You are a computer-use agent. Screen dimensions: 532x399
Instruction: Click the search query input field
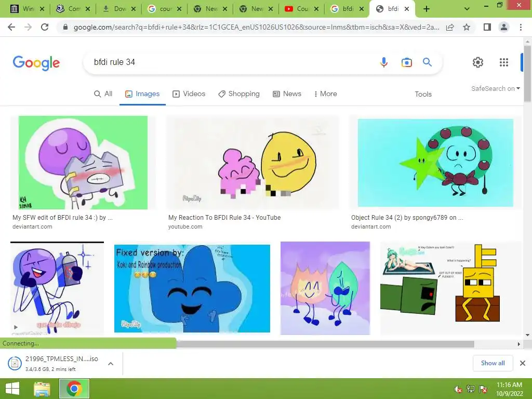click(231, 62)
